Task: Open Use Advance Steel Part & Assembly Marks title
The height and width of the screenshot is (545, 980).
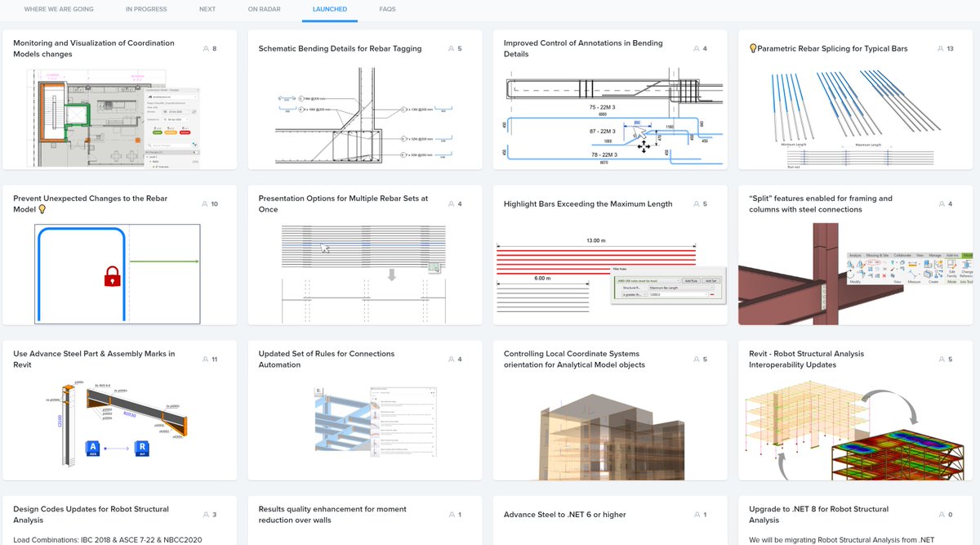Action: pos(94,359)
